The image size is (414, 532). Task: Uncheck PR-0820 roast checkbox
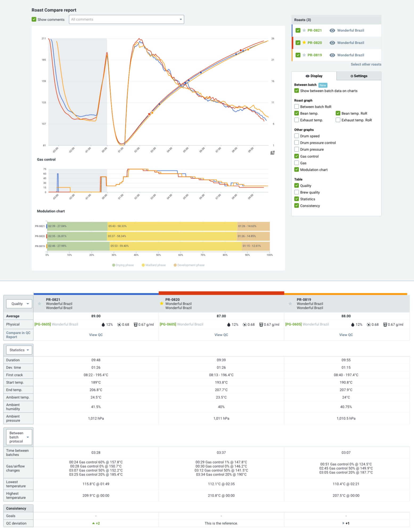click(x=298, y=43)
